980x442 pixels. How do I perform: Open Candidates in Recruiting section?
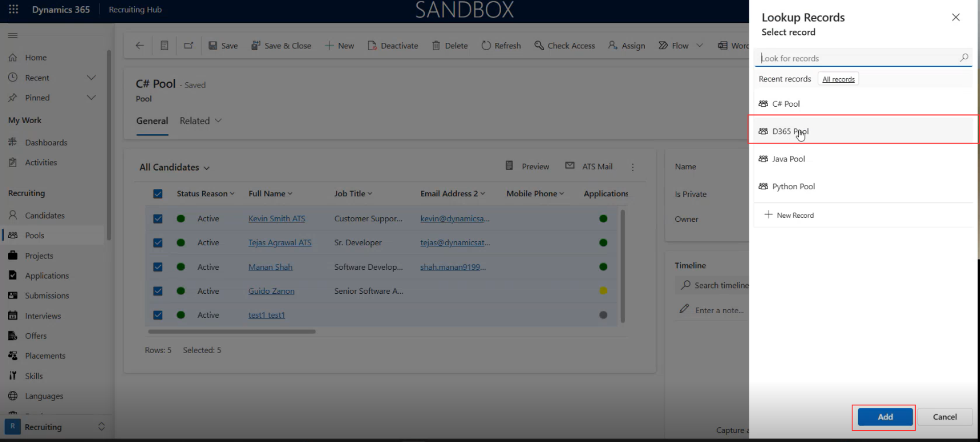45,215
